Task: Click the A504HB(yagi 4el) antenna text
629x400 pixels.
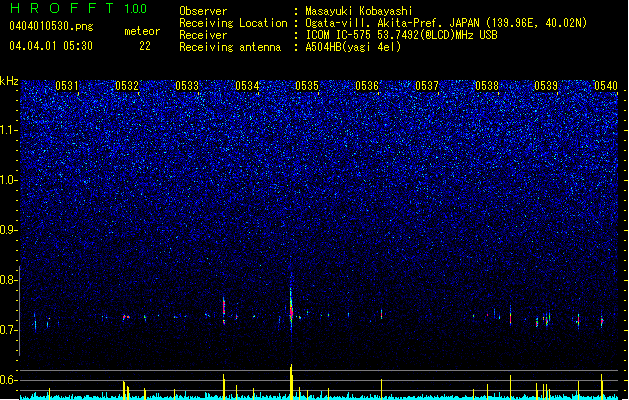Action: pyautogui.click(x=353, y=47)
